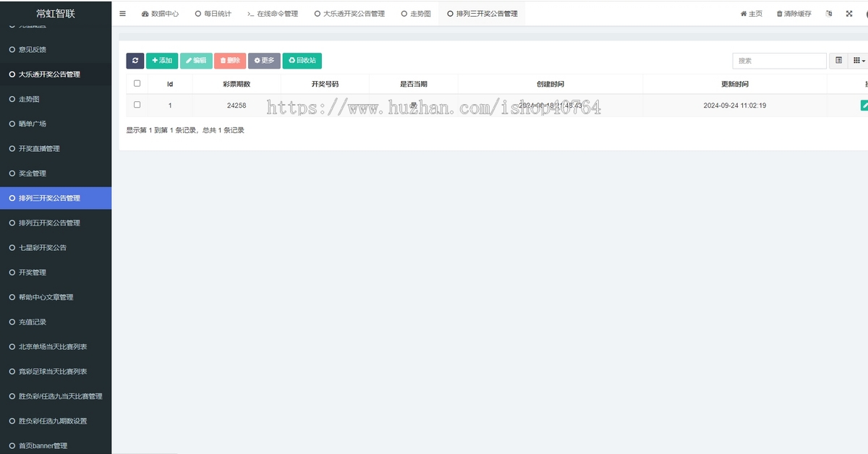The height and width of the screenshot is (454, 868).
Task: Toggle the table card view icon
Action: (x=839, y=61)
